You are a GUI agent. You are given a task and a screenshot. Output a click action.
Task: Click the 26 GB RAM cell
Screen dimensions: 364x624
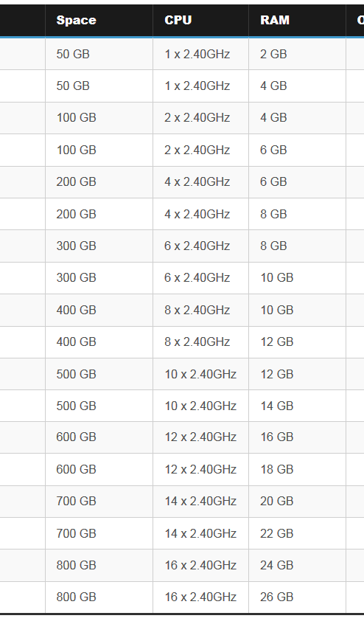tap(297, 597)
